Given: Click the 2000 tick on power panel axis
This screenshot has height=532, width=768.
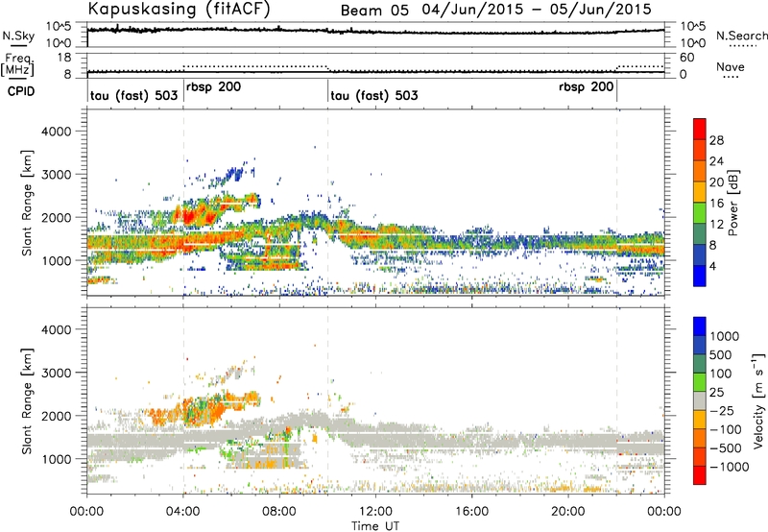Looking at the screenshot, I should coord(57,217).
